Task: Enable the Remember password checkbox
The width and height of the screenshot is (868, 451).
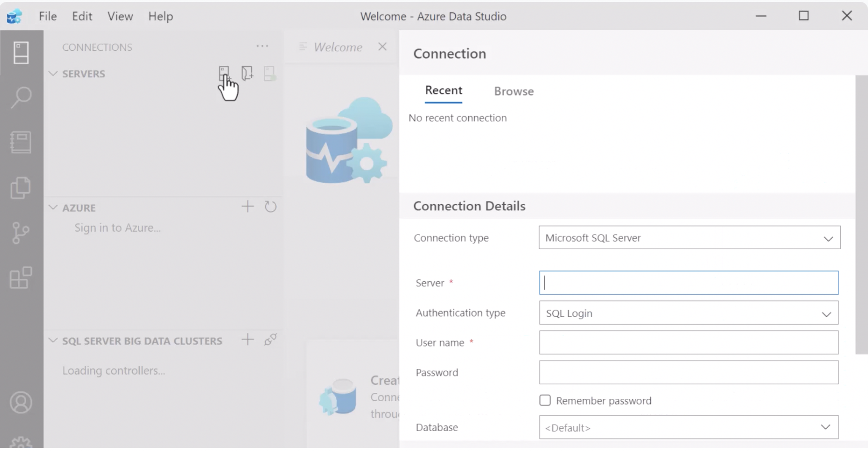Action: pyautogui.click(x=546, y=400)
